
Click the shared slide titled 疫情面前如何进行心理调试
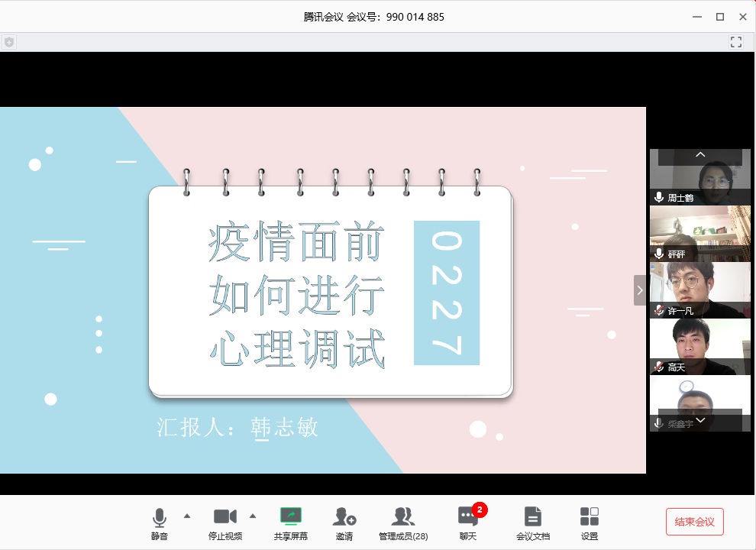322,290
